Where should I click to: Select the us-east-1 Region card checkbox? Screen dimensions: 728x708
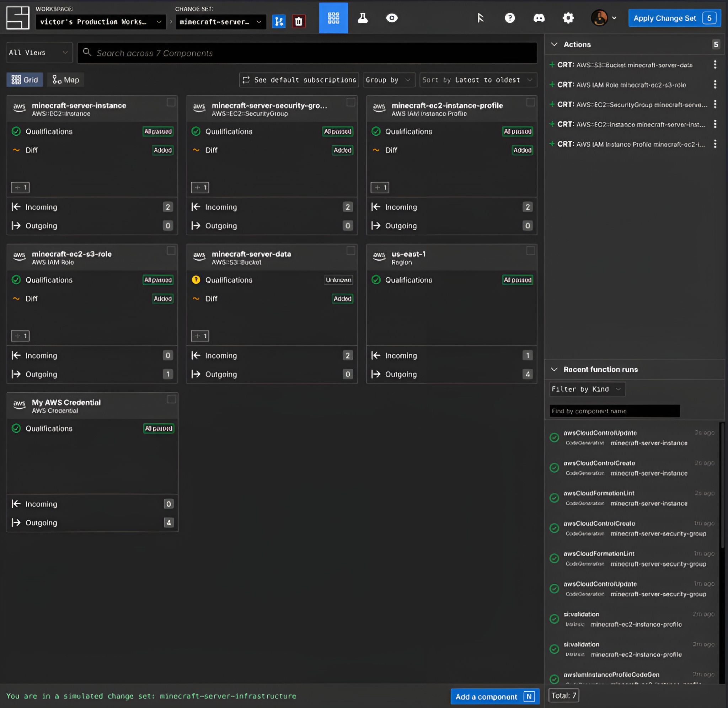531,251
